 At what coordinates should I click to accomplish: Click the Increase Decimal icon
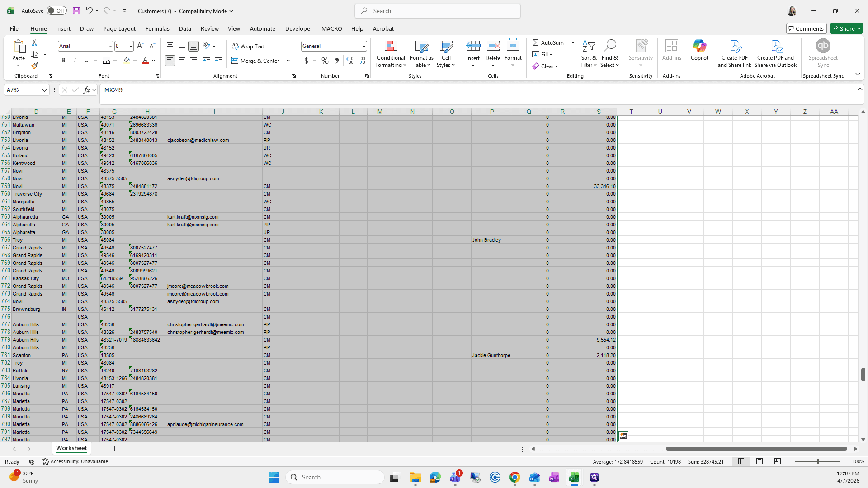[349, 61]
